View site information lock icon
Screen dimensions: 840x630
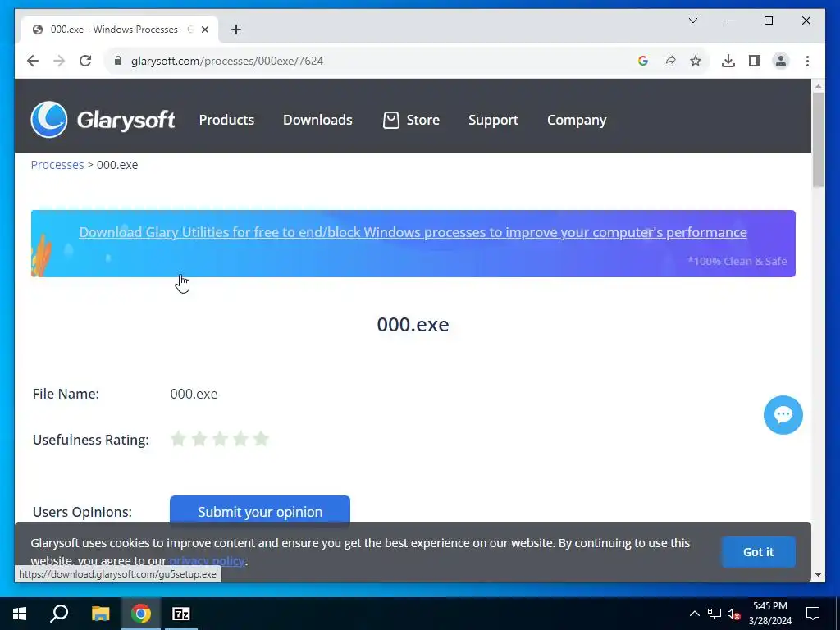(118, 61)
